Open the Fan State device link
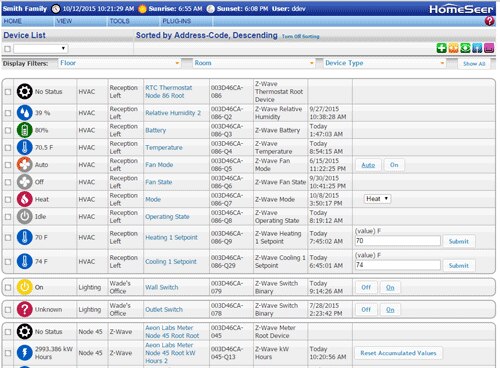This screenshot has width=500, height=368. pyautogui.click(x=159, y=182)
